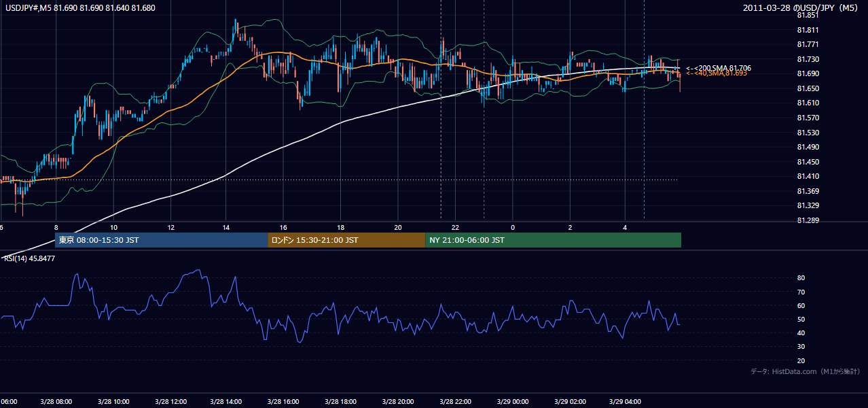Screen dimensions: 868x408
Task: Select the RSI(14) 45.8477 indicator label
Action: coord(29,258)
